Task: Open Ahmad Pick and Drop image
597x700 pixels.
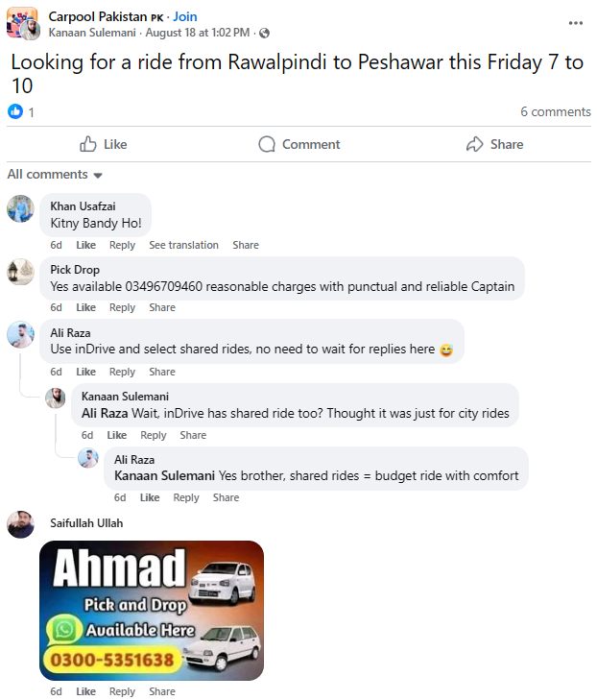Action: tap(152, 611)
